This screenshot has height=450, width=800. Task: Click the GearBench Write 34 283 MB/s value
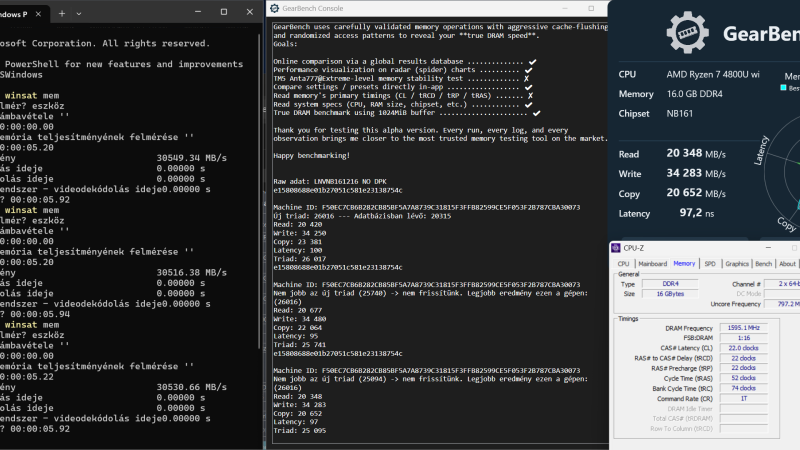[x=696, y=173]
